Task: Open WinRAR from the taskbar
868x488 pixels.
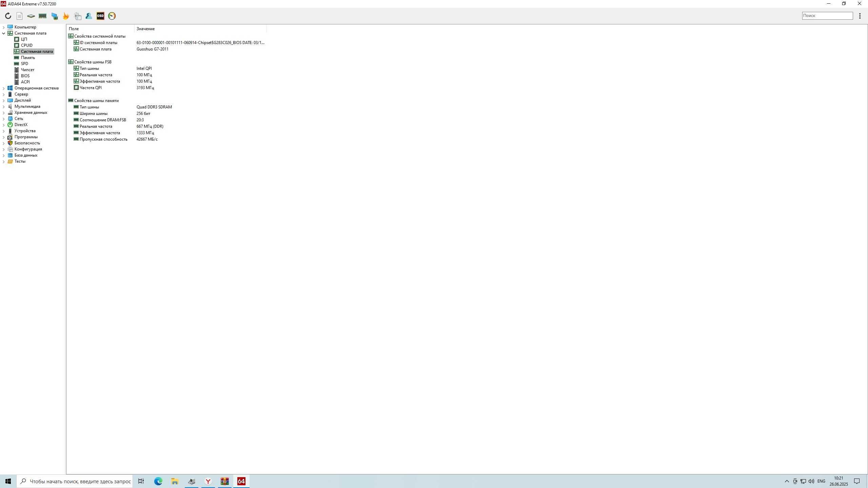Action: point(225,481)
